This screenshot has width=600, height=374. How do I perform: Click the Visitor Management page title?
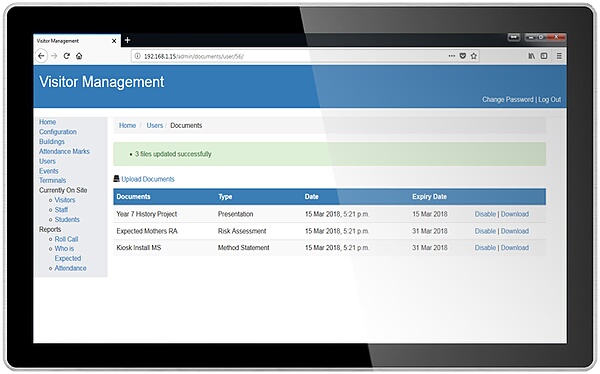tap(102, 82)
